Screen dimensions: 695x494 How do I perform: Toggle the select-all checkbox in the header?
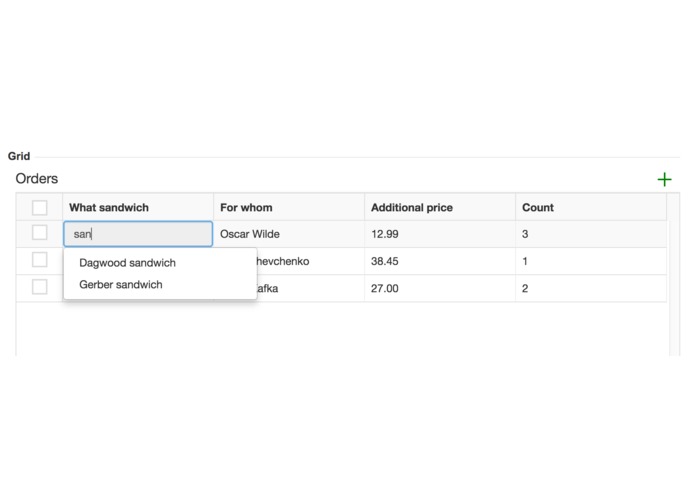pos(39,207)
